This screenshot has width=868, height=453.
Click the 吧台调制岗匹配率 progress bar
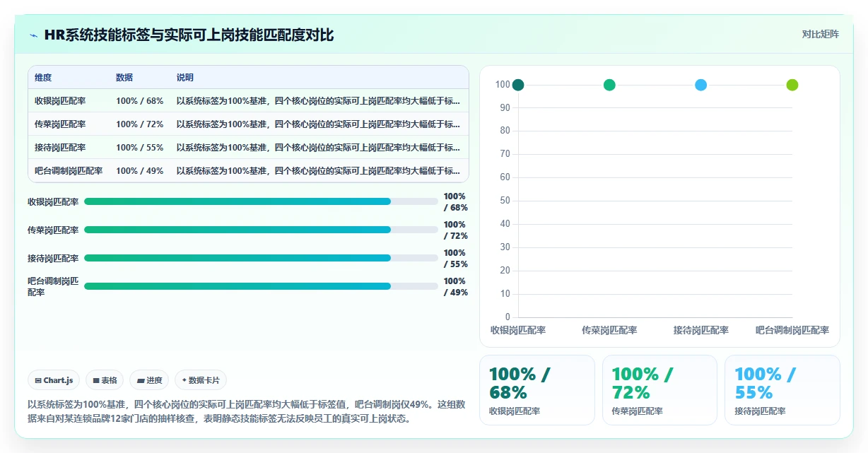(x=261, y=286)
